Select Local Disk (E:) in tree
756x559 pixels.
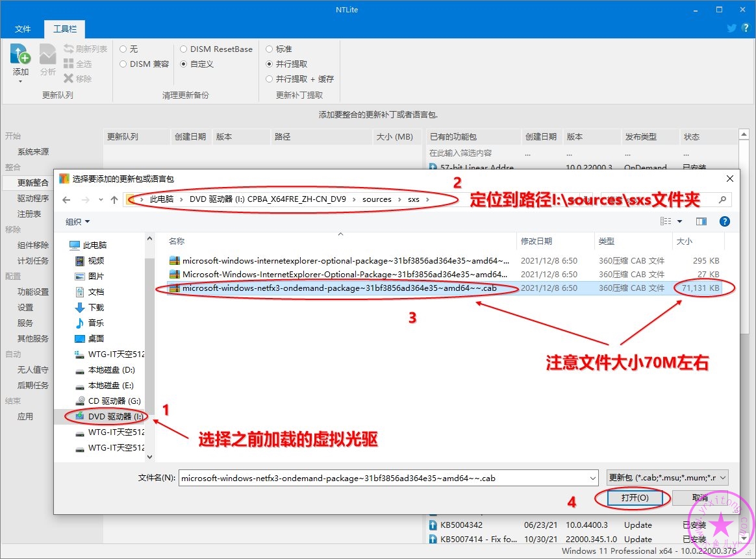tap(105, 386)
